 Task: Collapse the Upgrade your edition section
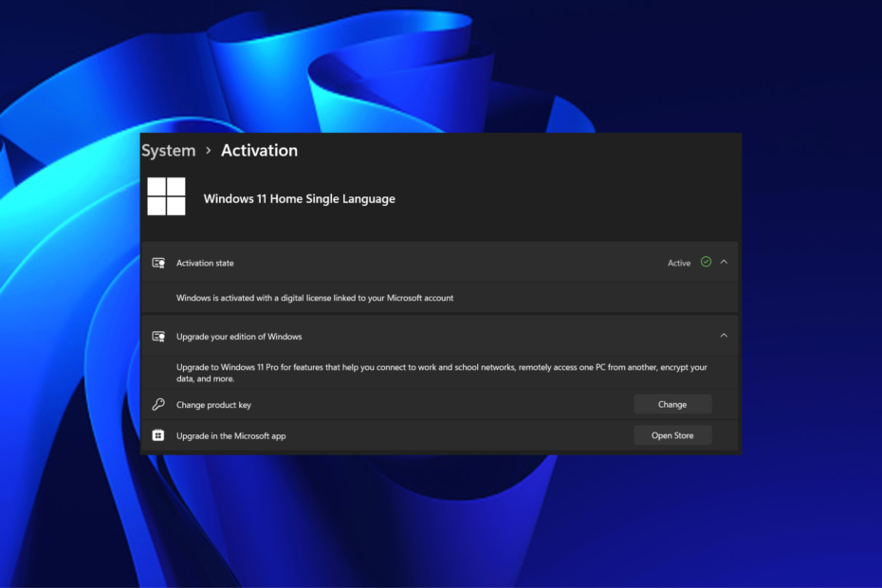pos(724,336)
